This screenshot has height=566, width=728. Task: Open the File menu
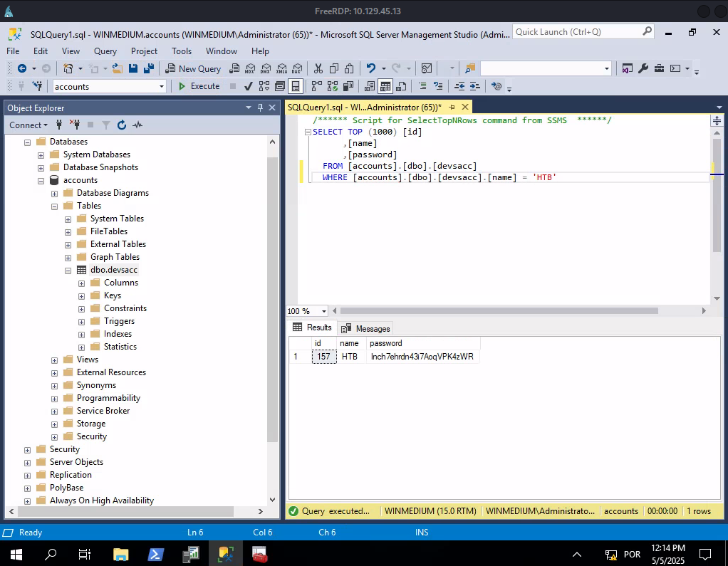[13, 51]
